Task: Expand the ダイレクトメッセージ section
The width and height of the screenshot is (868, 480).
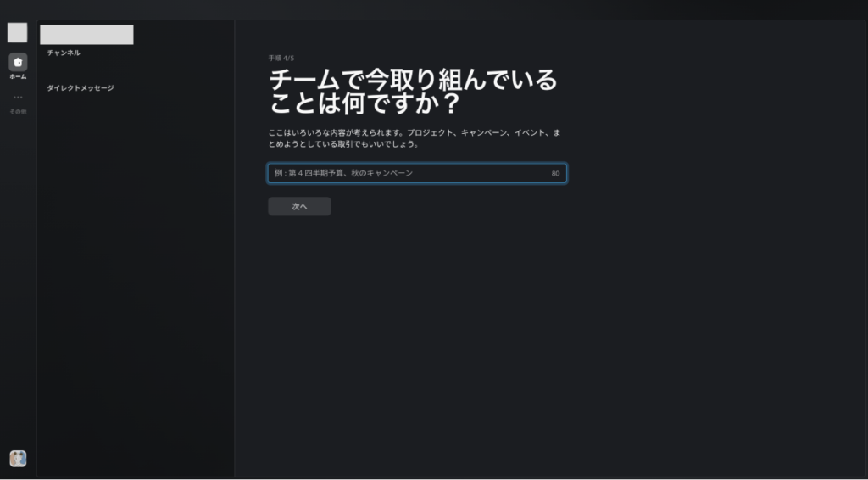Action: [x=80, y=88]
